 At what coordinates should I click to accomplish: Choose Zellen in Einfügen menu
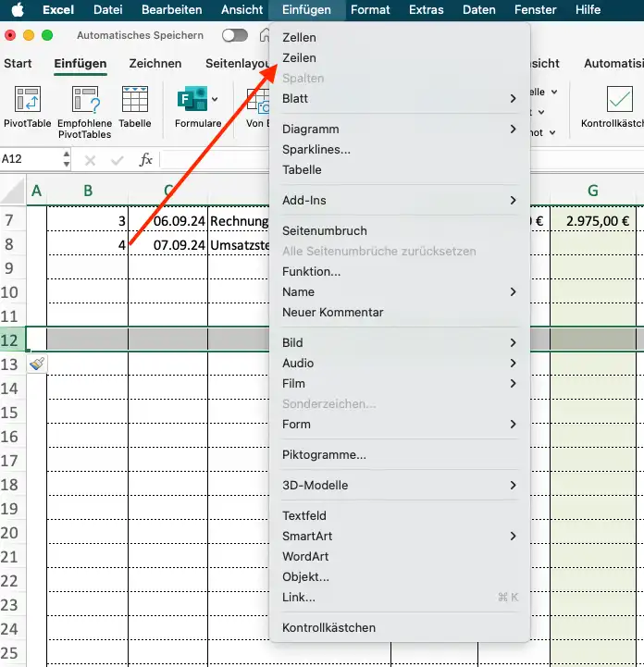pos(400,37)
